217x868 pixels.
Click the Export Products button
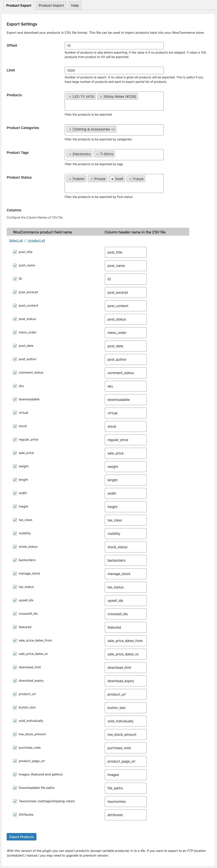22,837
